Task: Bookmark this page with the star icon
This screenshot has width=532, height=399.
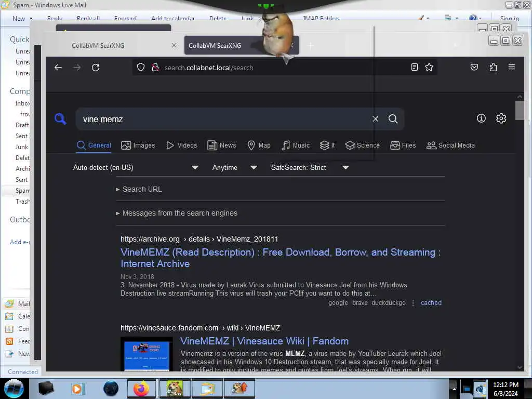Action: [x=429, y=67]
